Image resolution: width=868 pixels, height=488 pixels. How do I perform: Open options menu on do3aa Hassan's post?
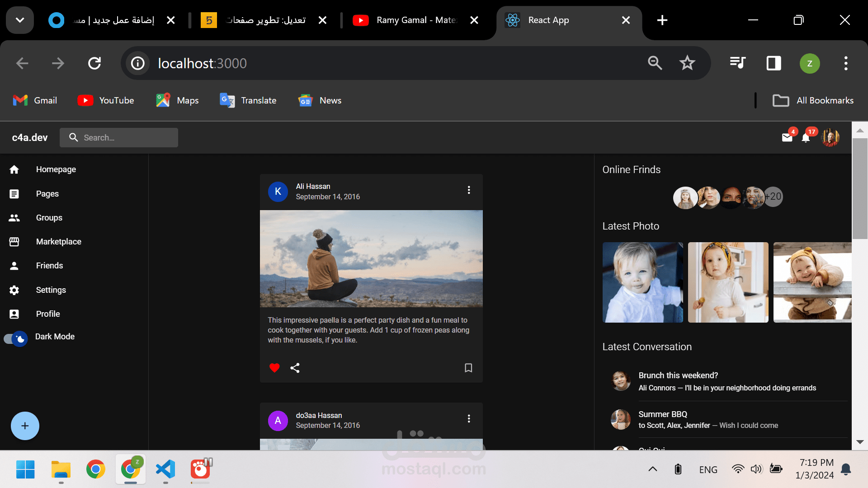[469, 419]
